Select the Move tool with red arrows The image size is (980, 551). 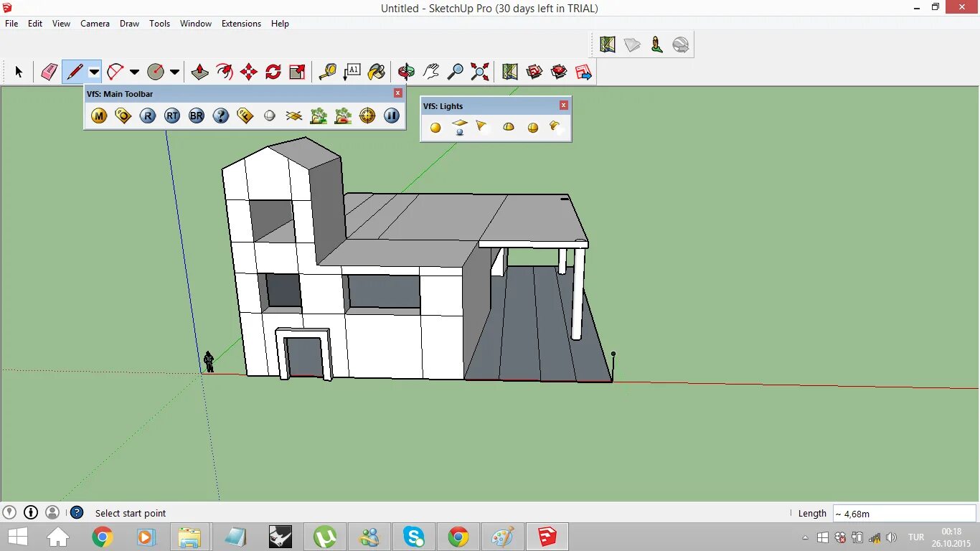[x=249, y=72]
